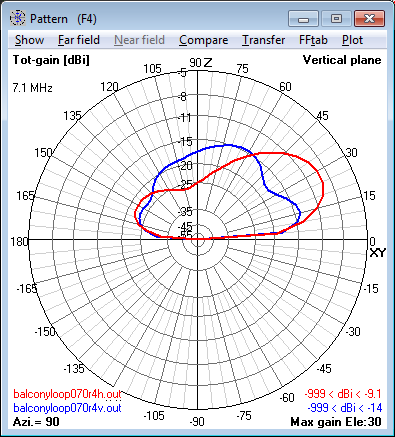
Task: Close the Pattern window
Action: (x=369, y=19)
